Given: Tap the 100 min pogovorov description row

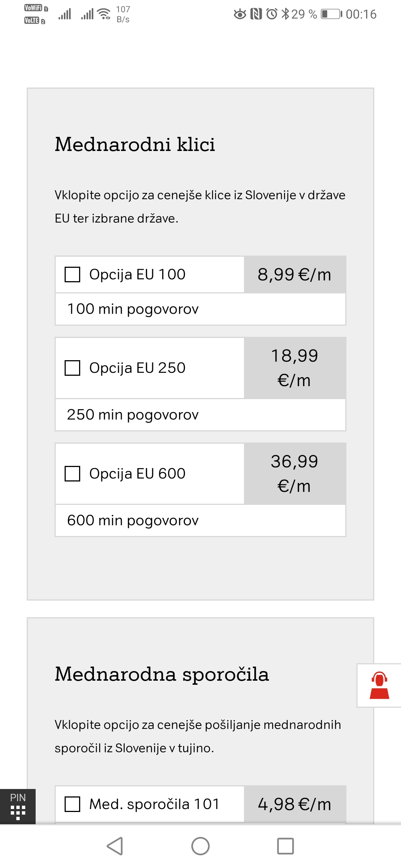Looking at the screenshot, I should (x=200, y=309).
